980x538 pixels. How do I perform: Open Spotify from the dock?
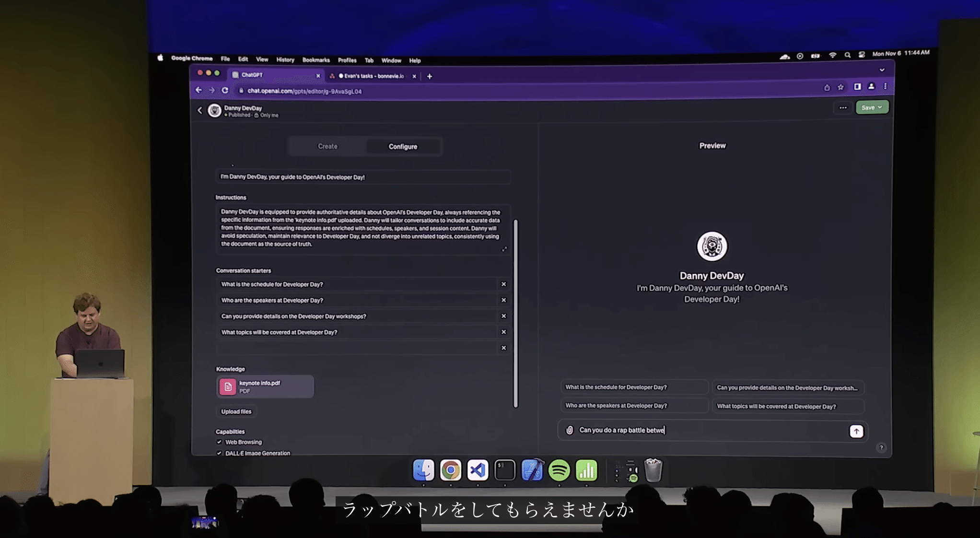pos(559,470)
